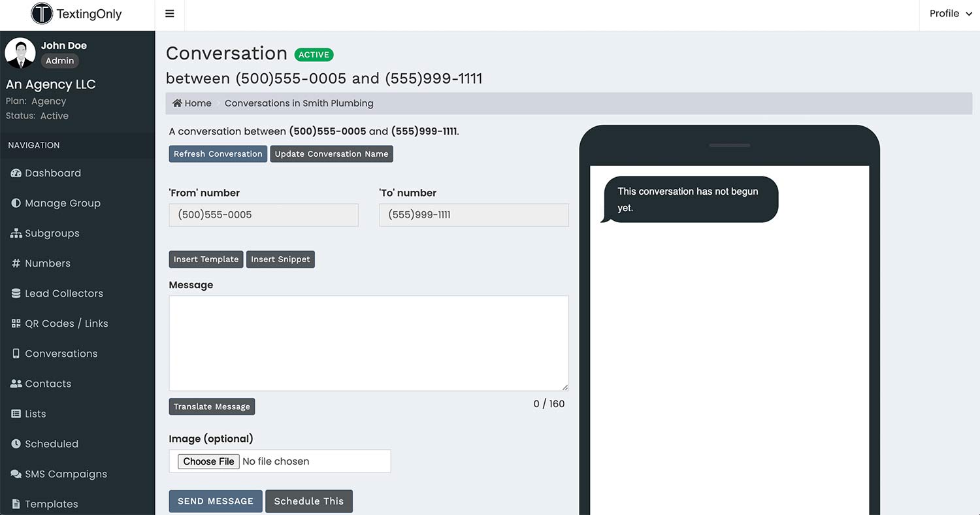Navigate to SMS Campaigns menu item
This screenshot has width=980, height=515.
click(65, 474)
